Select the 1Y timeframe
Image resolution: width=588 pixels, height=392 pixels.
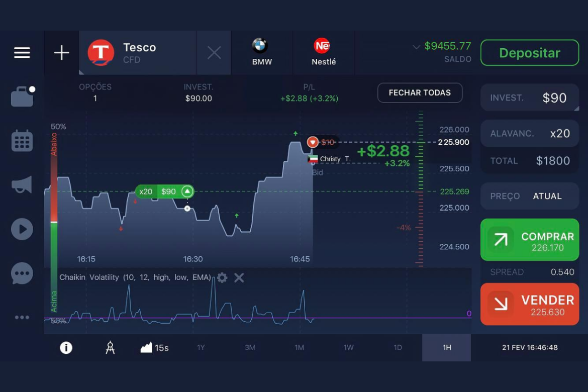[201, 348]
